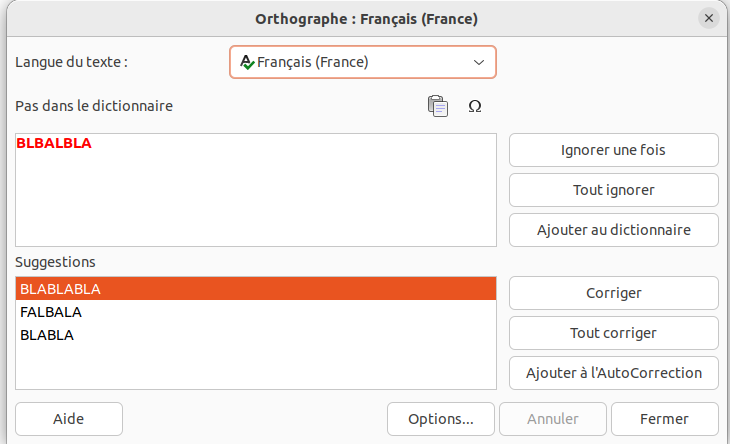Open the special character Omega icon
The image size is (730, 444).
474,107
